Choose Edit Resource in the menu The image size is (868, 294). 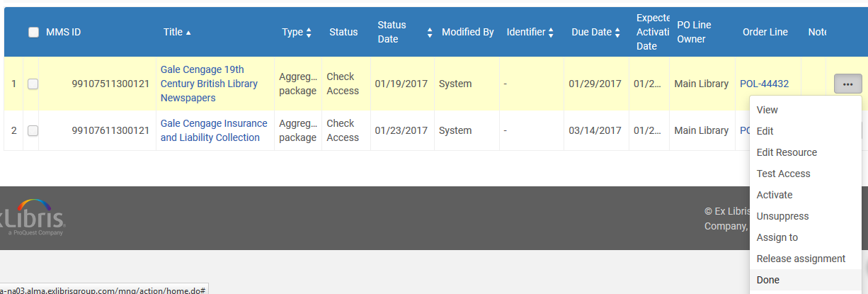click(x=787, y=152)
